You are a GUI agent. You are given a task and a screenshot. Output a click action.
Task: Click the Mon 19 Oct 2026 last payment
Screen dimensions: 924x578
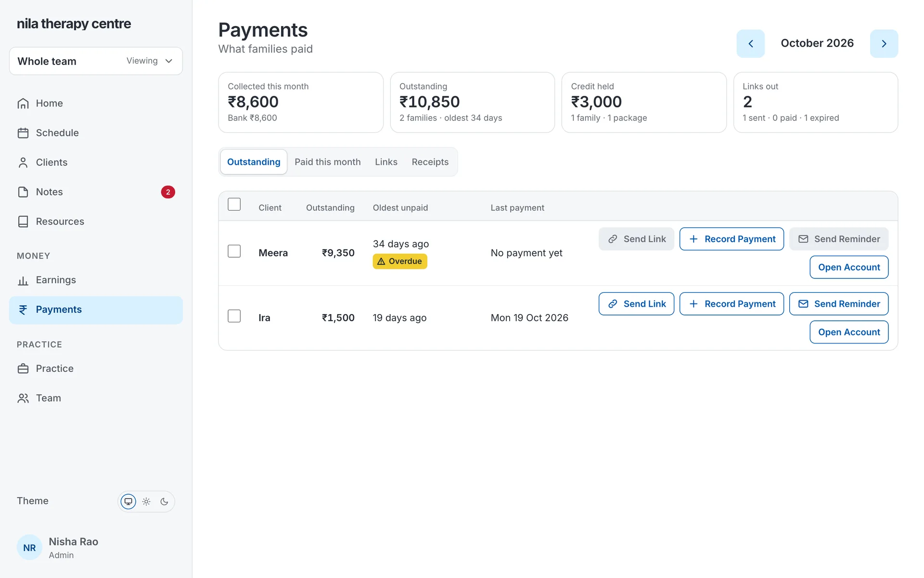tap(529, 318)
